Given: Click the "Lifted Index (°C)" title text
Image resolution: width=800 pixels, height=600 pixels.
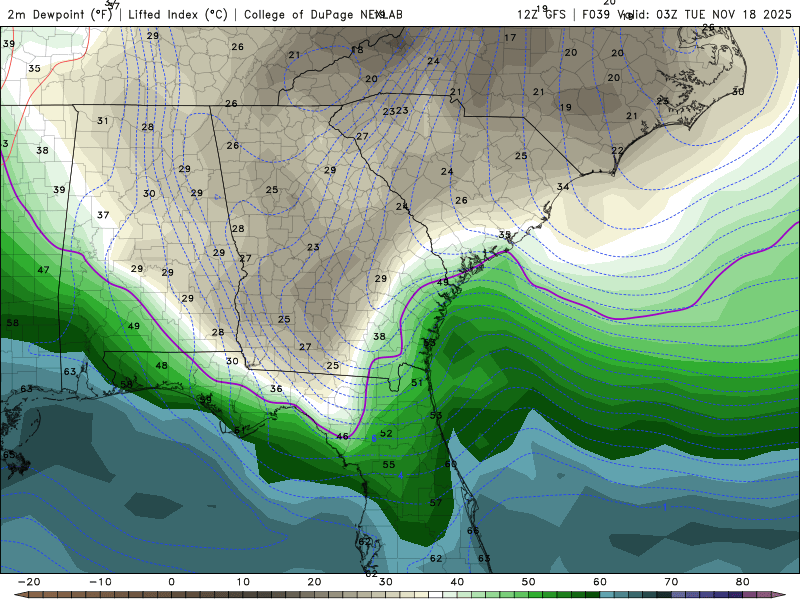Looking at the screenshot, I should click(178, 15).
